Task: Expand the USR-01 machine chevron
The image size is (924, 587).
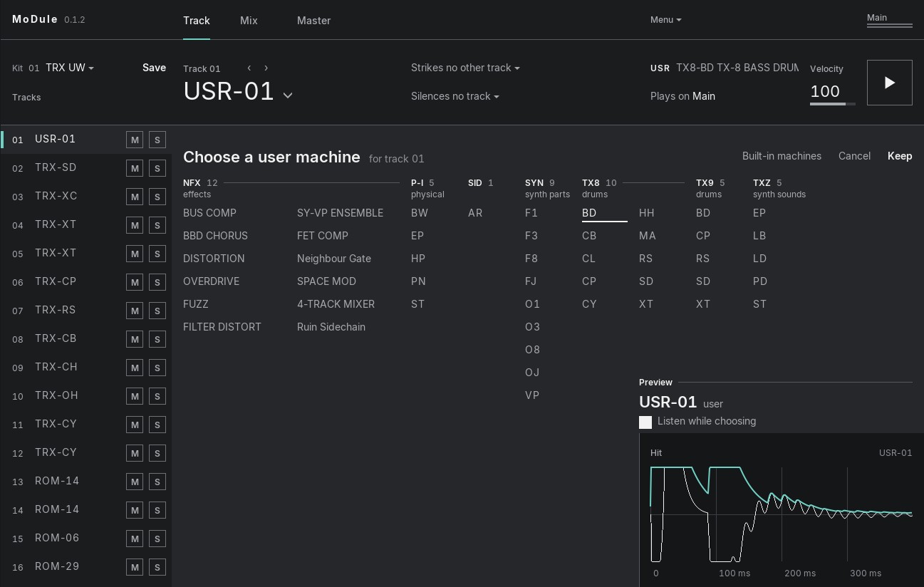Action: (288, 95)
